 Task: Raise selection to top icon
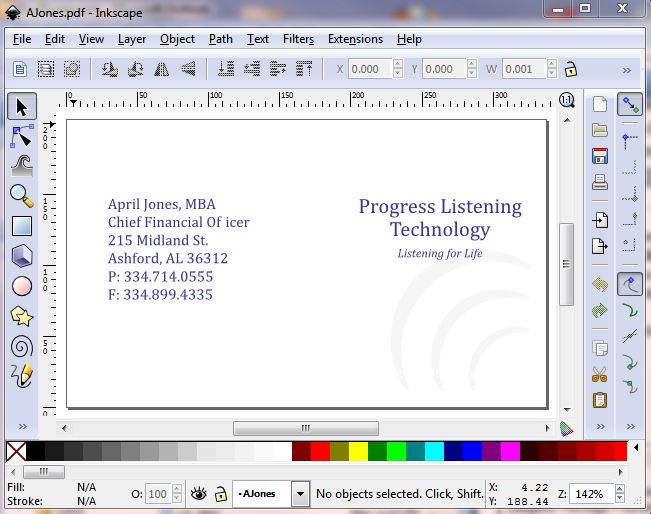pos(304,69)
